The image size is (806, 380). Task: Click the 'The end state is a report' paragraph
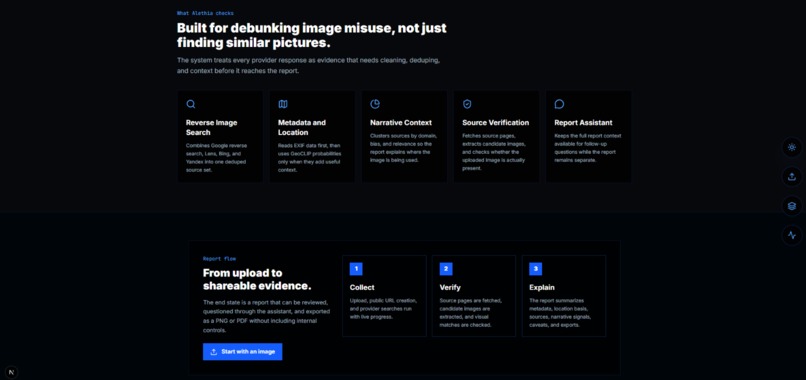(x=266, y=316)
